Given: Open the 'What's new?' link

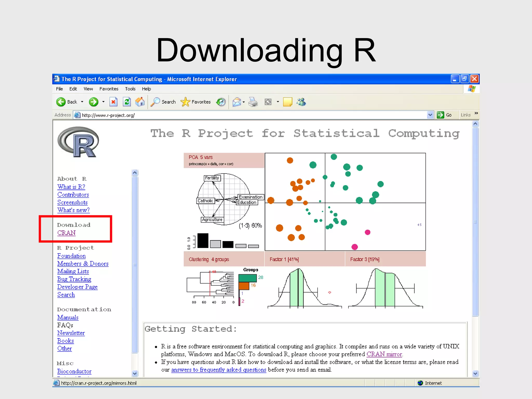Looking at the screenshot, I should pyautogui.click(x=74, y=210).
